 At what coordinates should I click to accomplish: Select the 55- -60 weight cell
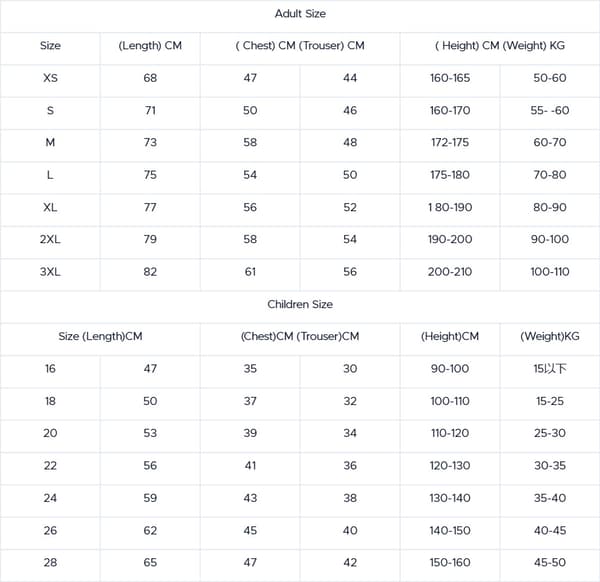coord(550,111)
